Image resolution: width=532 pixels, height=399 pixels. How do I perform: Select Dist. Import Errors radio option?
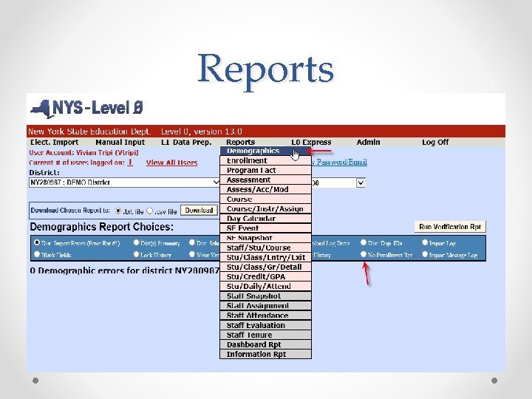point(37,242)
